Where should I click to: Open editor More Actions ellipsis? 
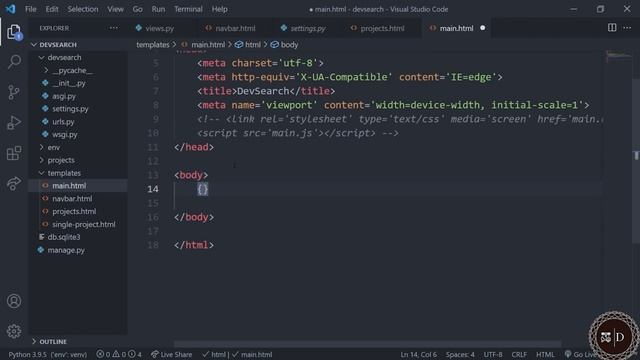click(627, 28)
